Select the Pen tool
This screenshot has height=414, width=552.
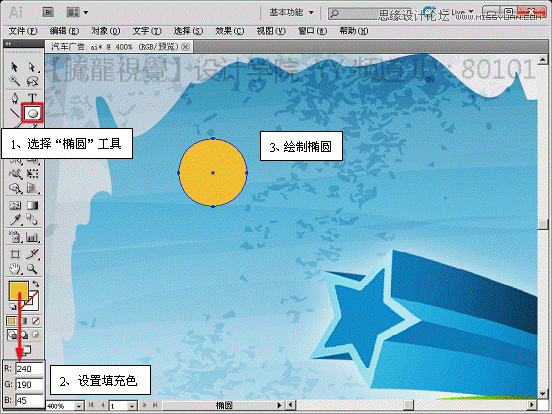point(14,98)
